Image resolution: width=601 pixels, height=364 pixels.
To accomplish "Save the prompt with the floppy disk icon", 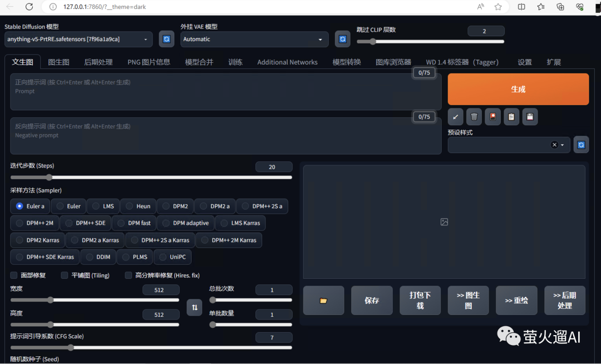I will (530, 117).
